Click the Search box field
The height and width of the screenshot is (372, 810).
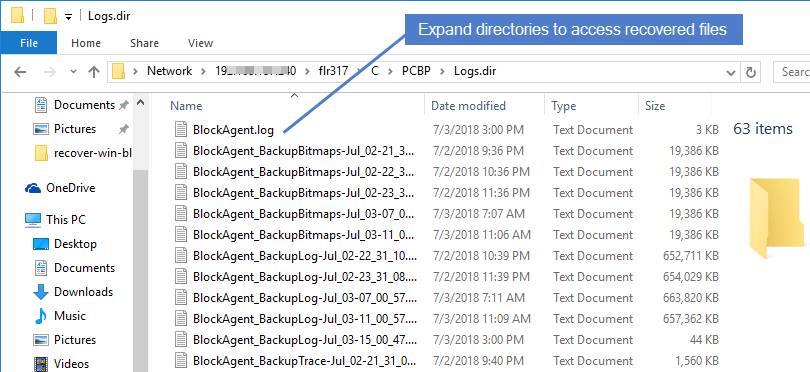tap(791, 72)
